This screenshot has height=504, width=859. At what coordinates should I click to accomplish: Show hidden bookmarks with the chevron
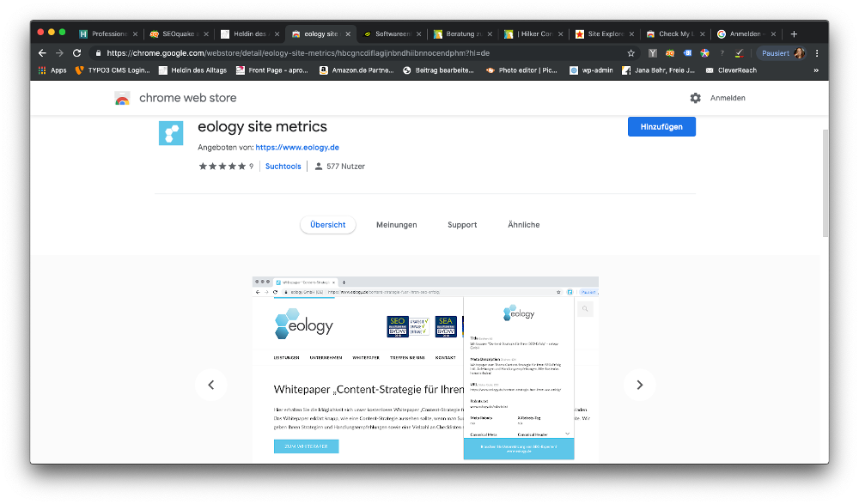(x=816, y=70)
